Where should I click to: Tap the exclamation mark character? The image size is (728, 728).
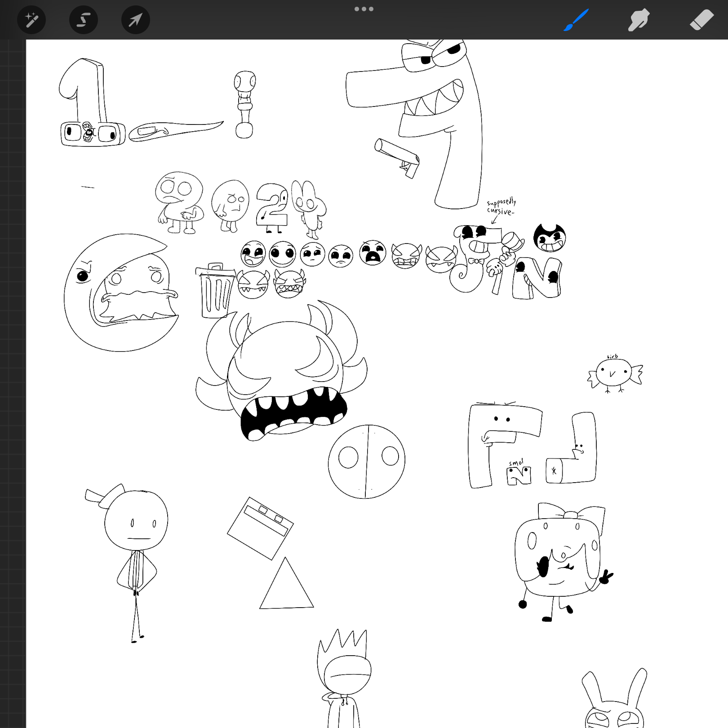coord(244,104)
